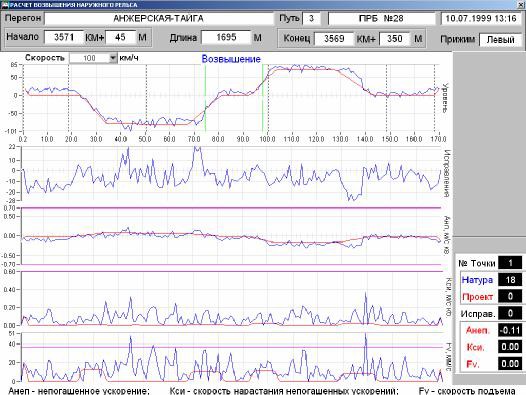Viewport: 526px width, 395px height.
Task: Click the title bar РАСЧЕТ ВОЗВЫШЕНИЯ НАРУЖНОГО РЕЛЬСА
Action: (73, 5)
